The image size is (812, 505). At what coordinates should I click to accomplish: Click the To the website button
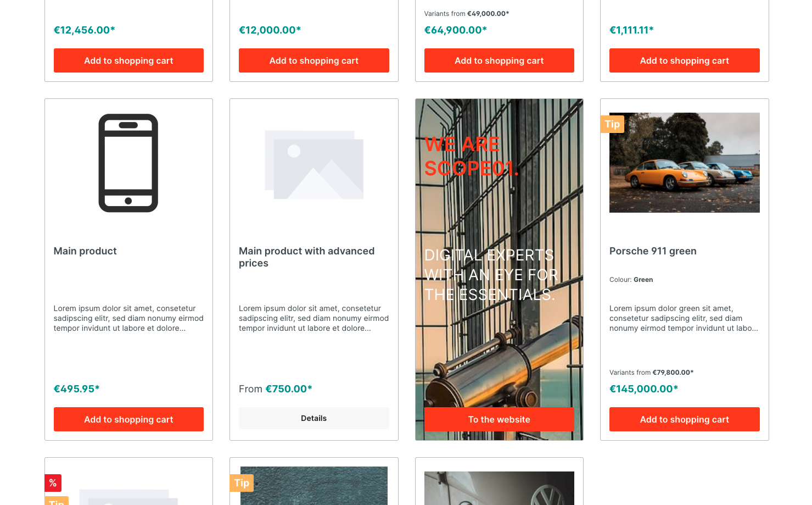(x=499, y=419)
